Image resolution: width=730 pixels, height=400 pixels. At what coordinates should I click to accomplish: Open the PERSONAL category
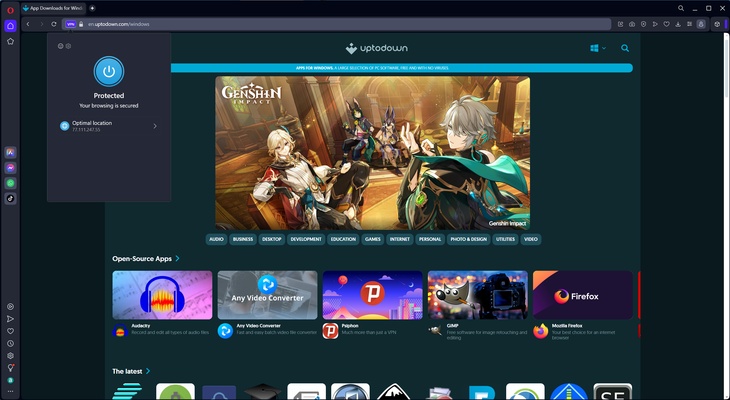(x=430, y=239)
